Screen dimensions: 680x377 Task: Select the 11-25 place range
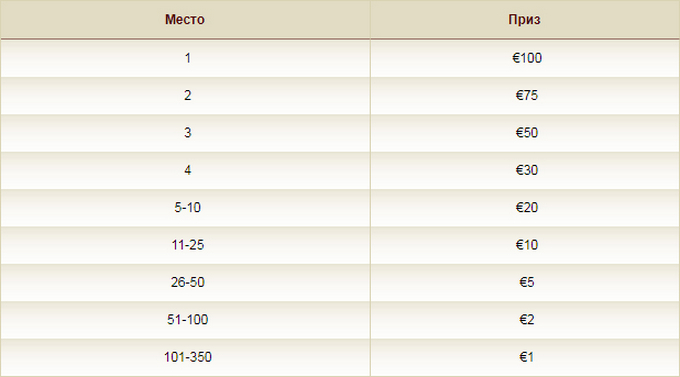187,245
